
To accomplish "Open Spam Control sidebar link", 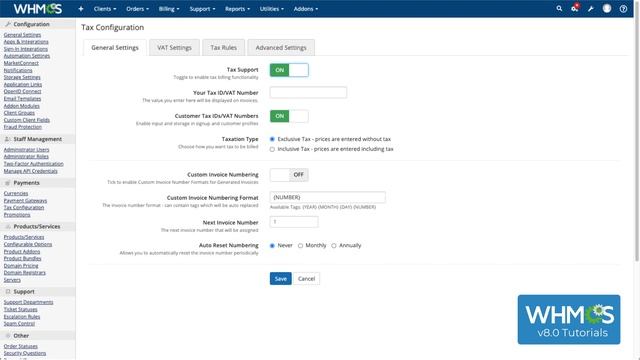I will [19, 324].
